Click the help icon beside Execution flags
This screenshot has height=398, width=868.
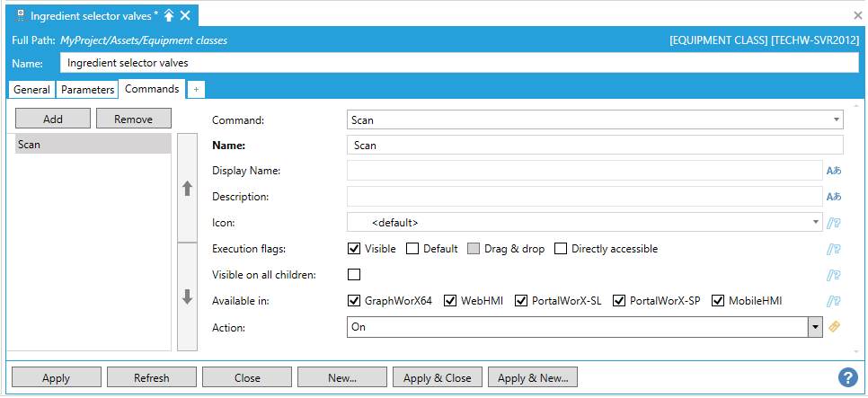point(834,249)
